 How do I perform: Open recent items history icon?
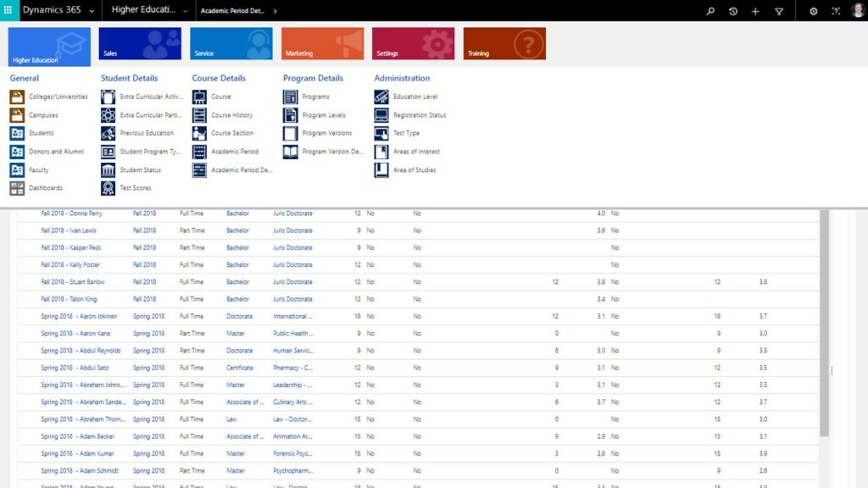point(733,10)
